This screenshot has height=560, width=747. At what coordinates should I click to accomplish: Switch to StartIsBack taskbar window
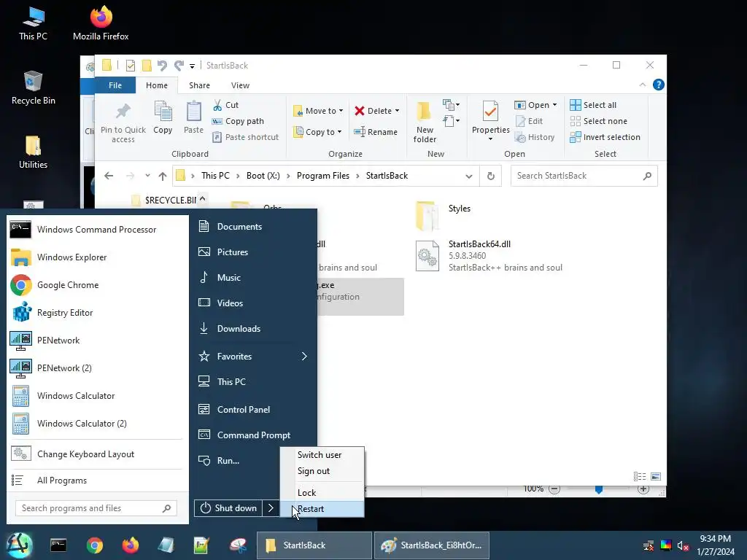314,545
